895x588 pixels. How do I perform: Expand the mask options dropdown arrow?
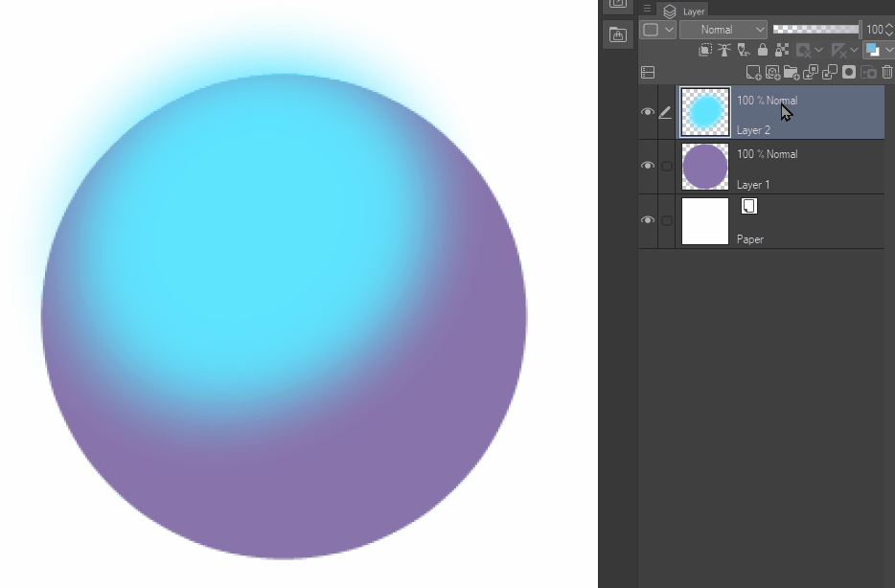click(x=819, y=50)
